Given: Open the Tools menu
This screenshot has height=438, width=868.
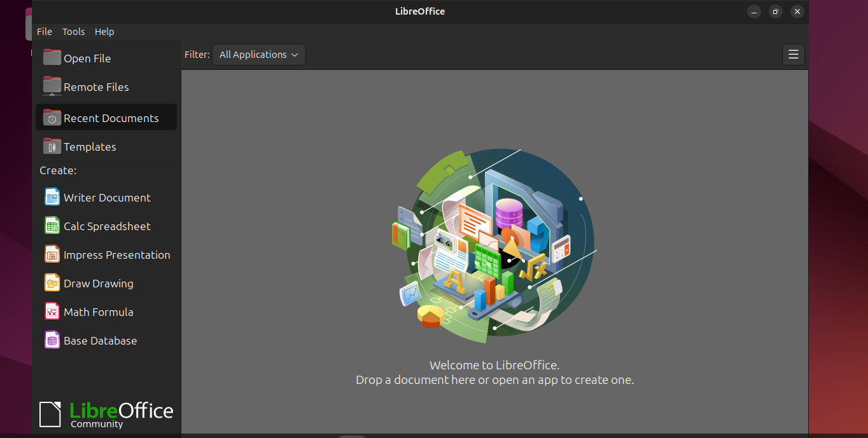Looking at the screenshot, I should (73, 32).
